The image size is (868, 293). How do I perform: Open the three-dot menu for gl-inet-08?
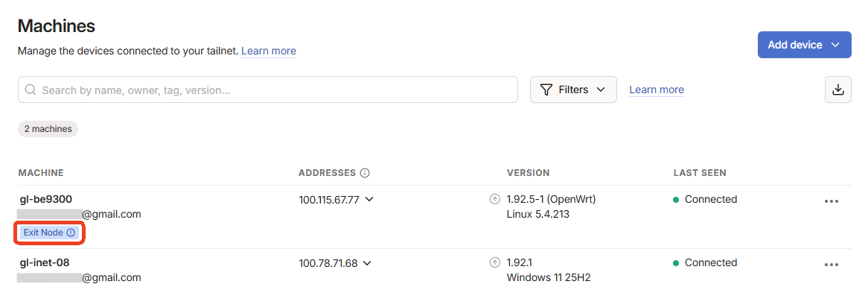[x=832, y=265]
